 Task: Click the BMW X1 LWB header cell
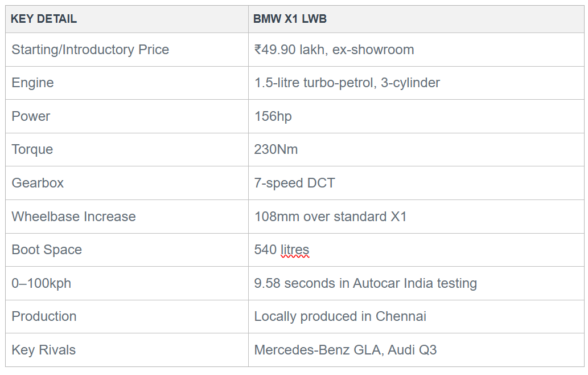click(x=416, y=19)
